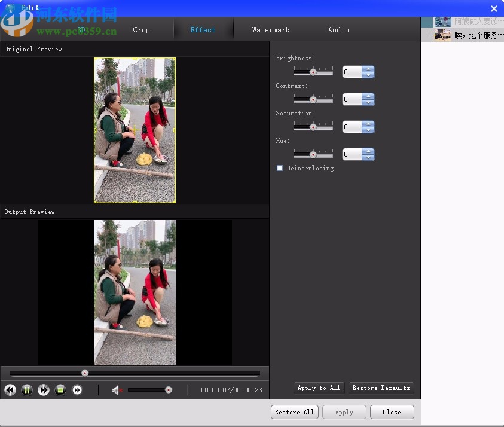504x427 pixels.
Task: Switch to the Watermark tab
Action: point(270,29)
